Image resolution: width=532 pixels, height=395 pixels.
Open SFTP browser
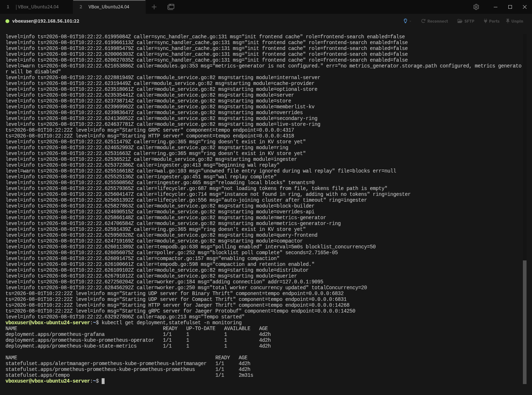click(466, 21)
